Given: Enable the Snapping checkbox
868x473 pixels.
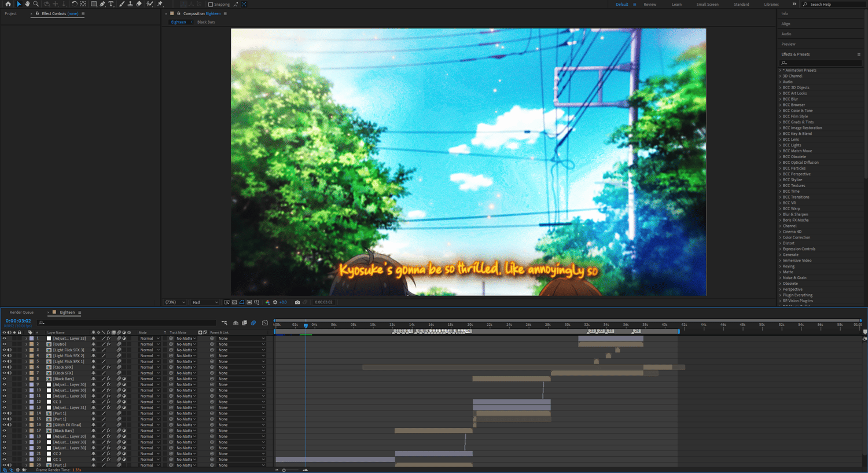Looking at the screenshot, I should 211,5.
